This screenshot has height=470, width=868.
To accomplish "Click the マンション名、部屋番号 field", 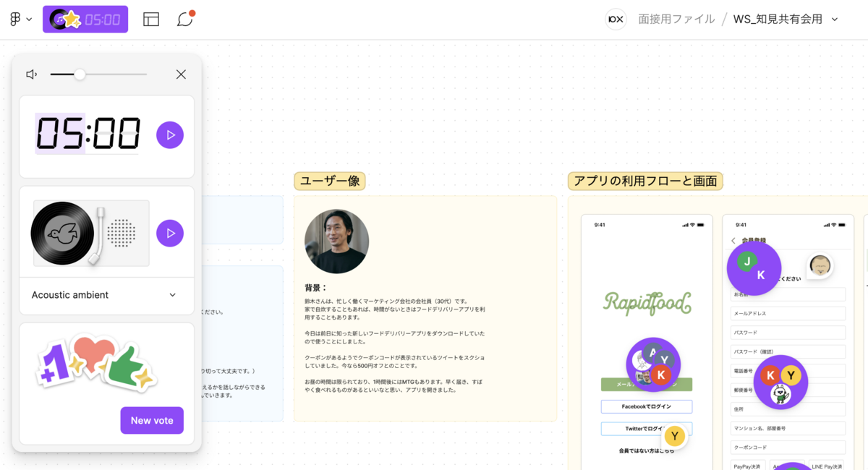I will (788, 428).
